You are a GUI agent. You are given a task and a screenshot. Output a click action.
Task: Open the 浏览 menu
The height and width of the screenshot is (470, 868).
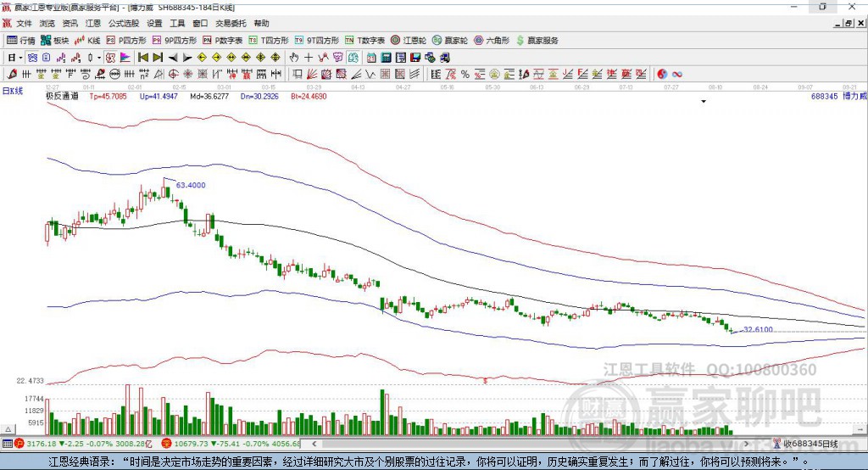pyautogui.click(x=47, y=23)
